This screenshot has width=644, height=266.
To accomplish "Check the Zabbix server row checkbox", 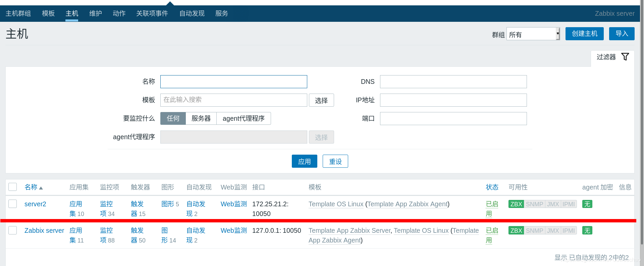I will click(x=13, y=230).
